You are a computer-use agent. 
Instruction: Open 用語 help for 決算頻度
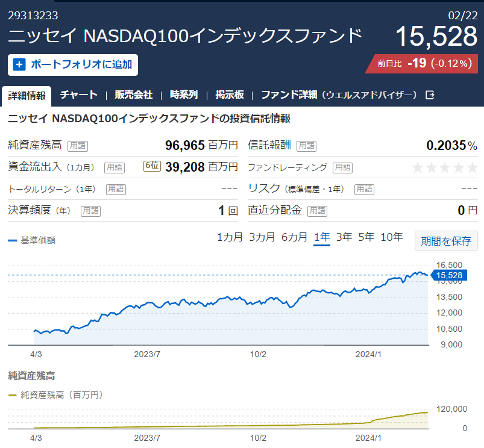pos(91,211)
